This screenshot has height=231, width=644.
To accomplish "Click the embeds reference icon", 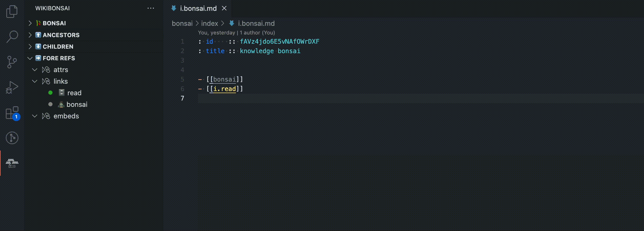I will pos(46,116).
